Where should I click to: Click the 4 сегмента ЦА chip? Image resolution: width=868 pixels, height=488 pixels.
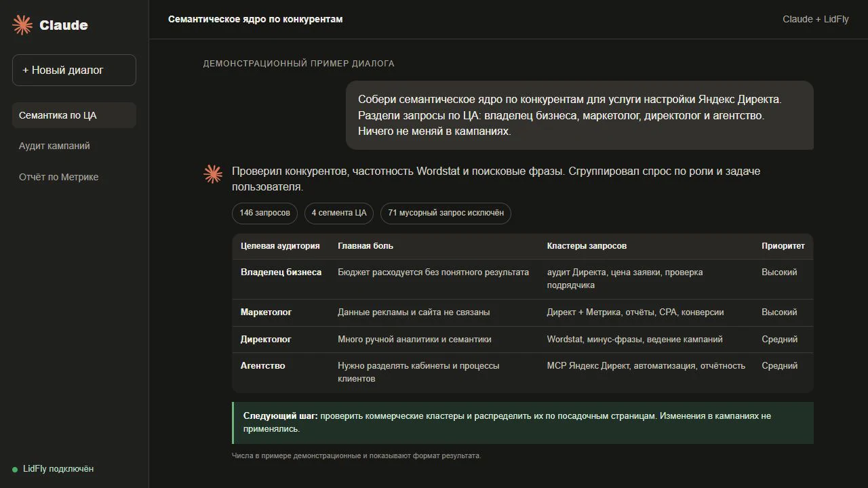339,213
